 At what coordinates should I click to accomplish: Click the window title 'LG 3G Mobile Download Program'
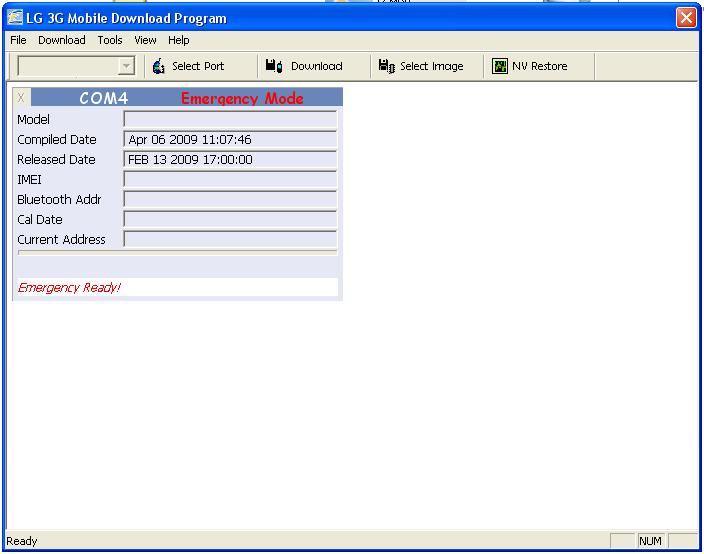pyautogui.click(x=126, y=18)
